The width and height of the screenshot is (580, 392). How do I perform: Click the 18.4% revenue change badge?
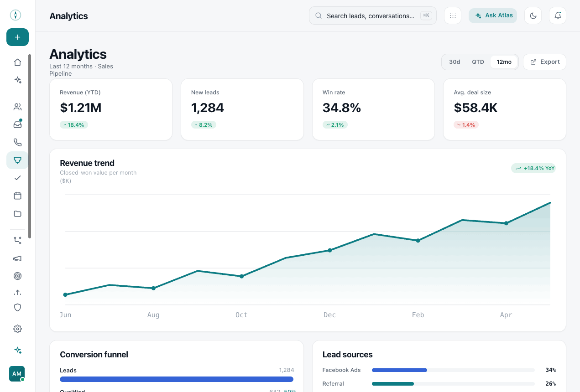74,125
